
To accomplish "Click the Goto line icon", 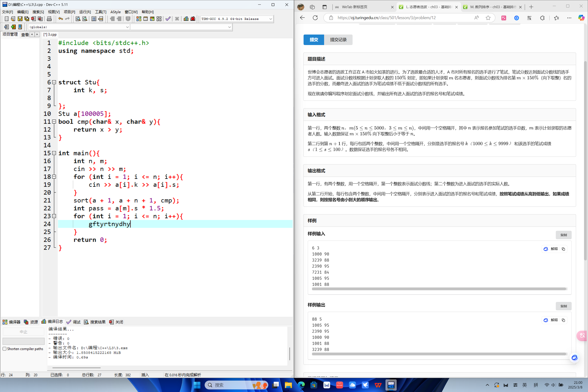I will click(101, 19).
